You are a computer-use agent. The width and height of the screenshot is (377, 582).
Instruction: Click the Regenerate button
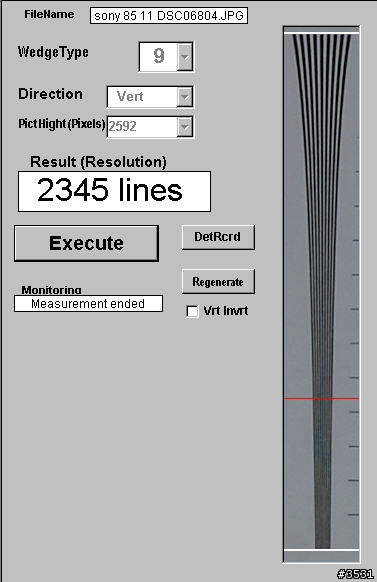[x=218, y=282]
